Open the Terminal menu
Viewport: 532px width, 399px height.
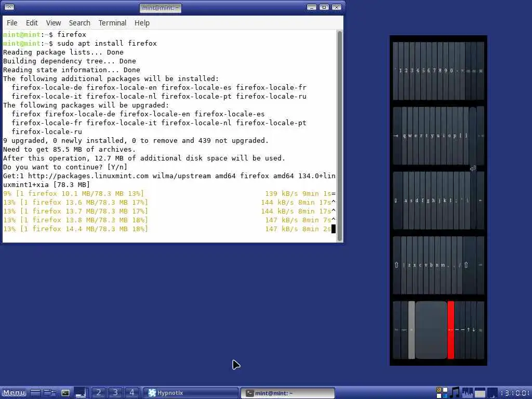pyautogui.click(x=112, y=23)
